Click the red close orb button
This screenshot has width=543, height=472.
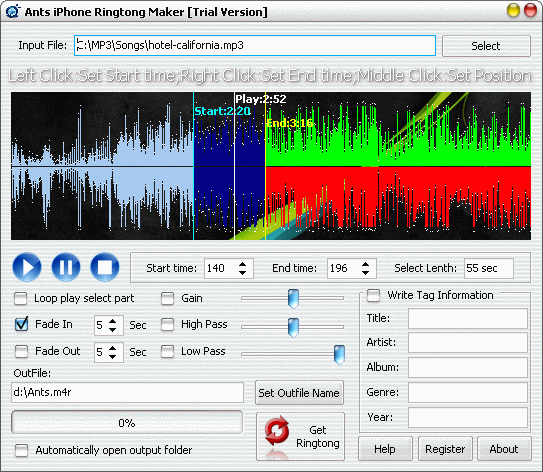pos(530,10)
